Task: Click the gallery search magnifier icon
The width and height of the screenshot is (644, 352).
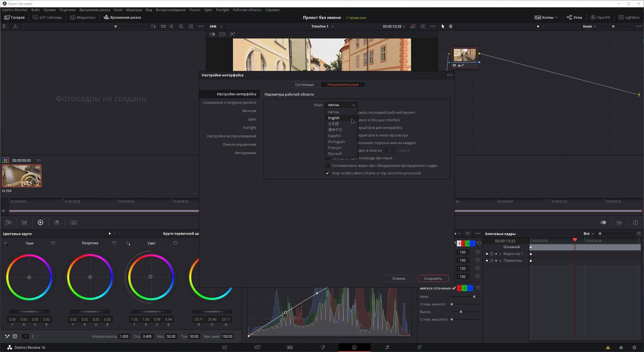Action: (181, 26)
